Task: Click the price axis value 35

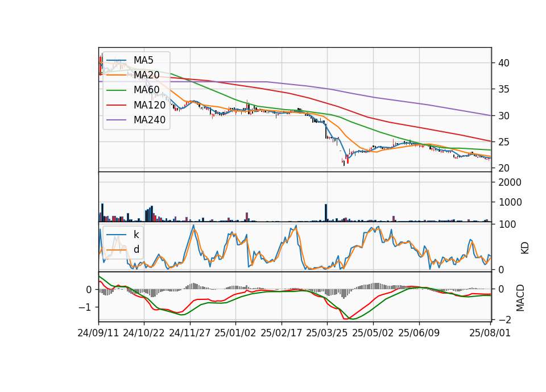Action: [x=504, y=89]
